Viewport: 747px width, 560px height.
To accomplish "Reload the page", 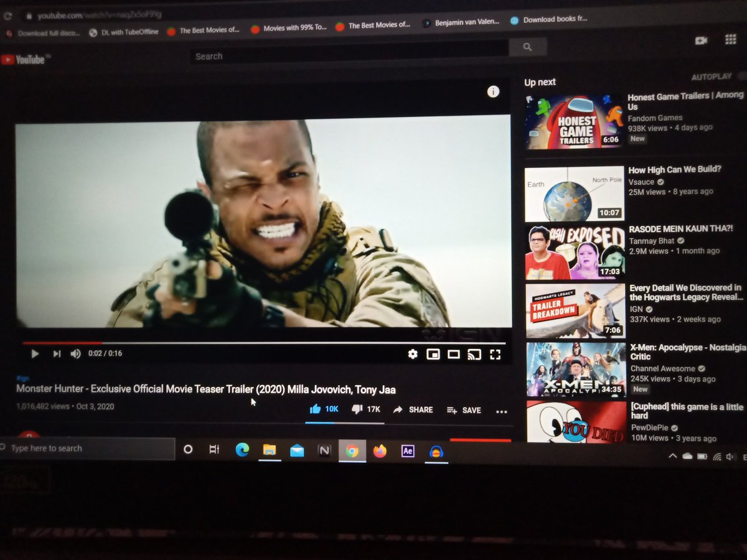I will tap(7, 17).
